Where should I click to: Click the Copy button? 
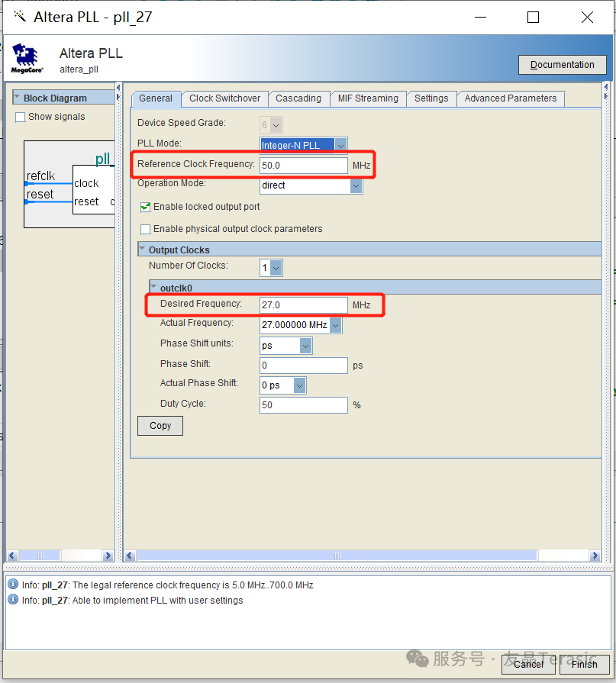pyautogui.click(x=160, y=426)
